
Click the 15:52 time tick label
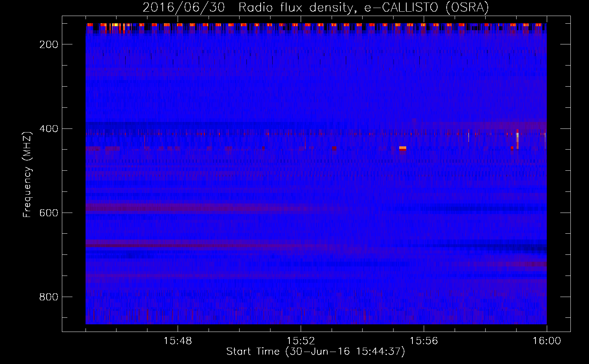tap(301, 341)
